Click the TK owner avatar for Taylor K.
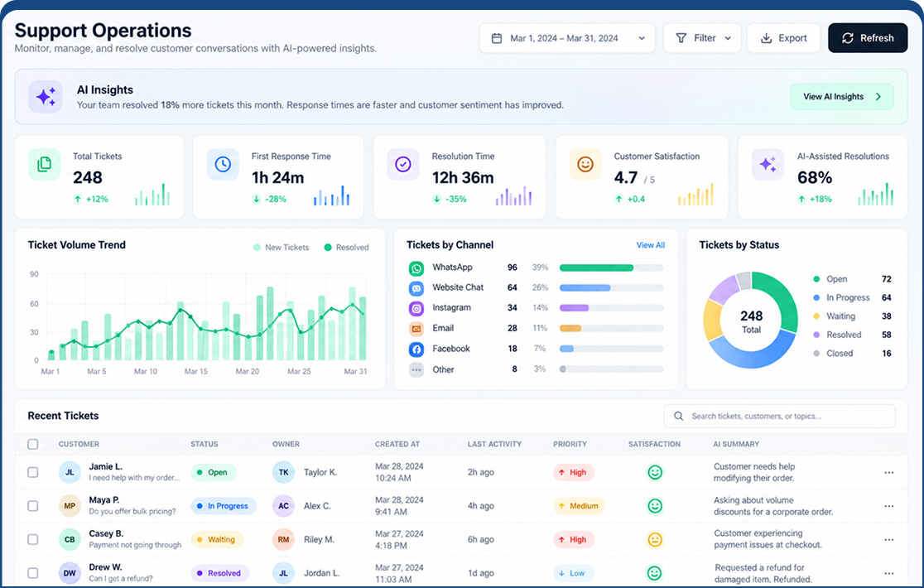 coord(283,473)
